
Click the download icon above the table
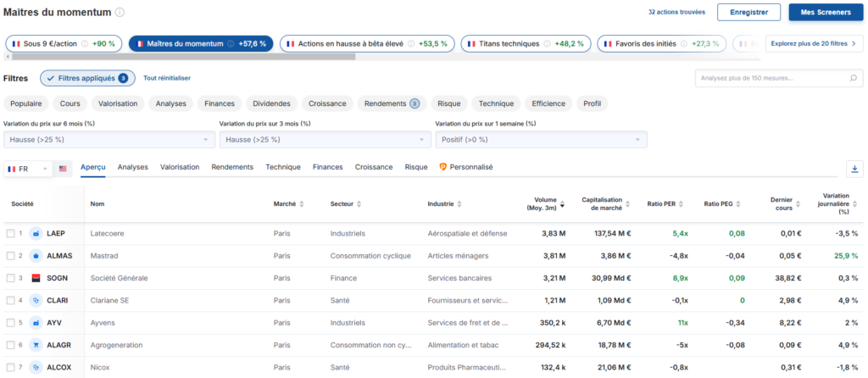854,169
